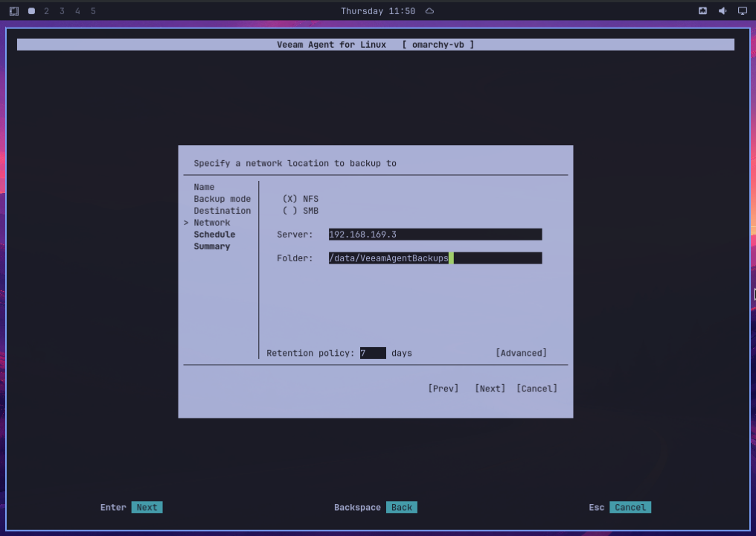This screenshot has width=756, height=536.
Task: Click the 'Server:' label
Action: click(x=295, y=234)
